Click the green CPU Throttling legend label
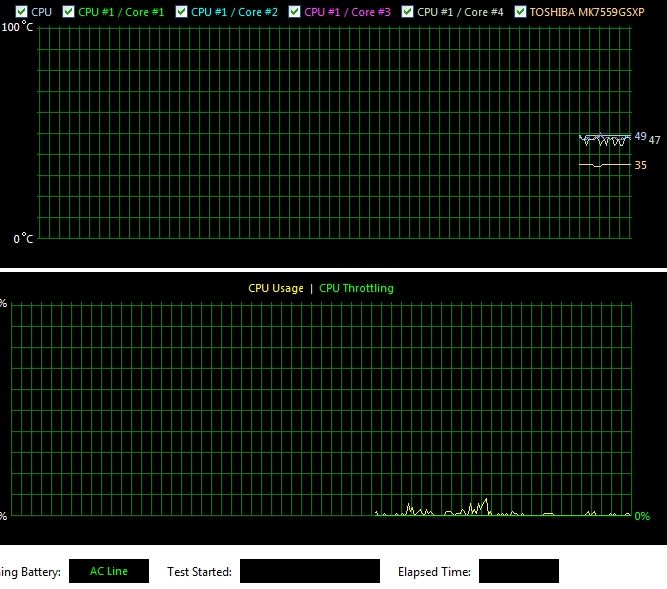Screen dimensions: 667x589 pos(356,288)
